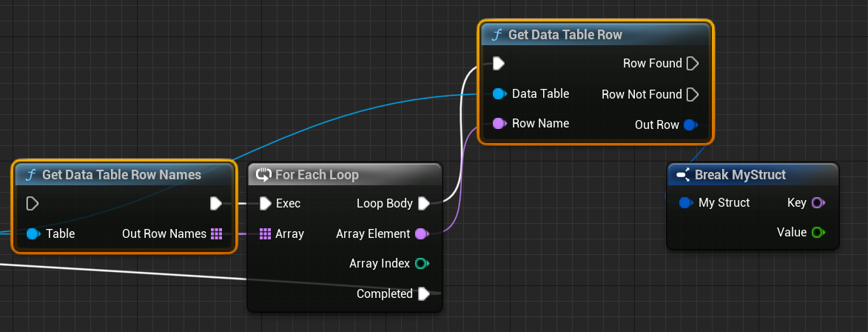Image resolution: width=868 pixels, height=332 pixels.
Task: Click the Data Table input pin
Action: (499, 94)
